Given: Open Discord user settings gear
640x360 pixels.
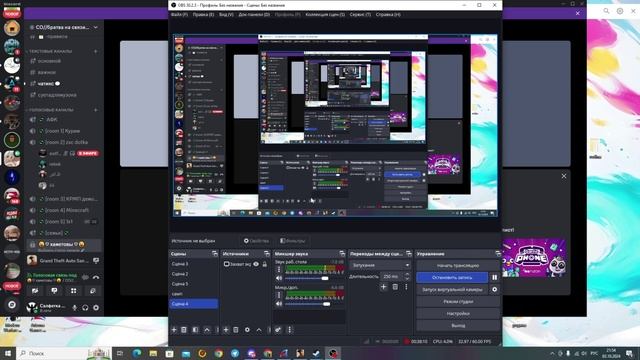Looking at the screenshot, I should point(96,307).
